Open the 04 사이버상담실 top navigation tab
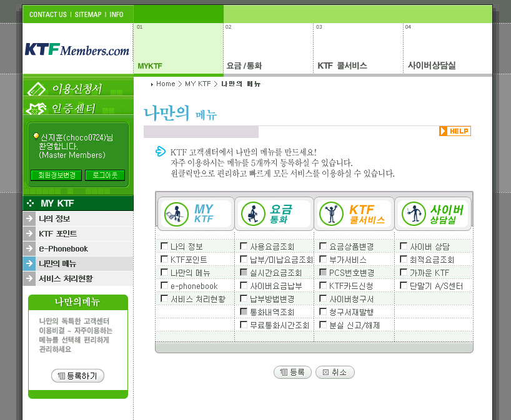511x420 pixels. [x=448, y=48]
